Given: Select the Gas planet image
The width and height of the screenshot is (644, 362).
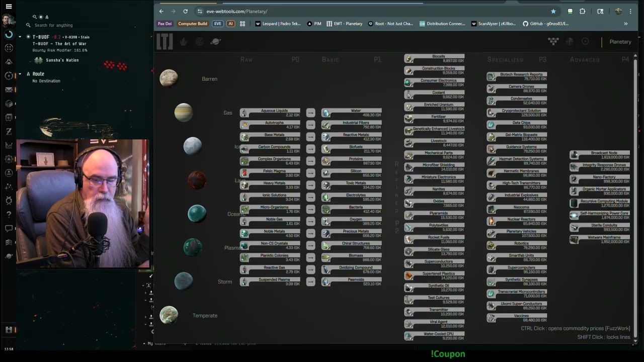Looking at the screenshot, I should tap(184, 112).
